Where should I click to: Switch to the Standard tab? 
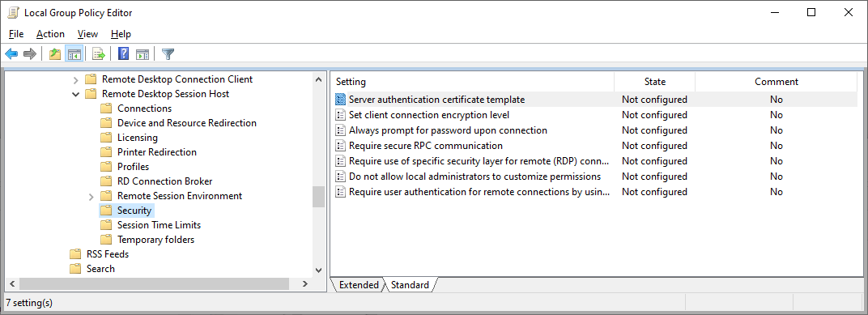pyautogui.click(x=410, y=285)
